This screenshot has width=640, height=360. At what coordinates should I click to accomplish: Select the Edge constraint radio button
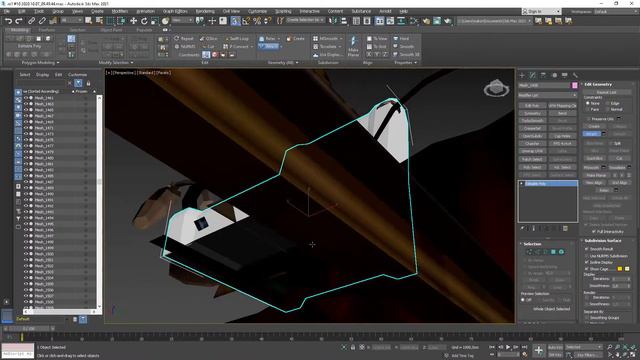608,103
